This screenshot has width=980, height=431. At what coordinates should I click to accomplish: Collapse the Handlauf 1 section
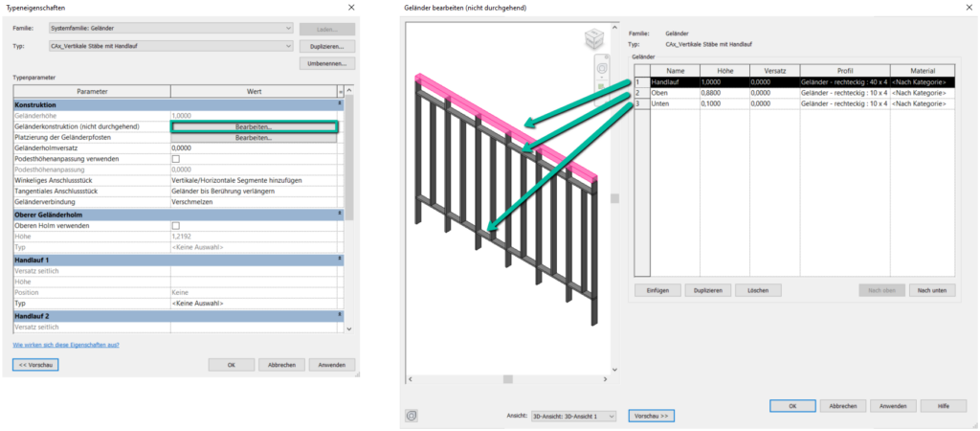[340, 259]
